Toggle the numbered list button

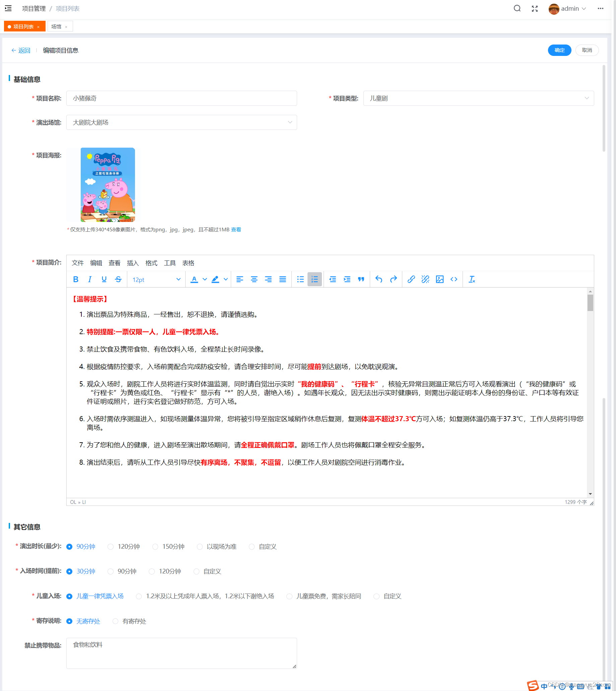[x=315, y=279]
